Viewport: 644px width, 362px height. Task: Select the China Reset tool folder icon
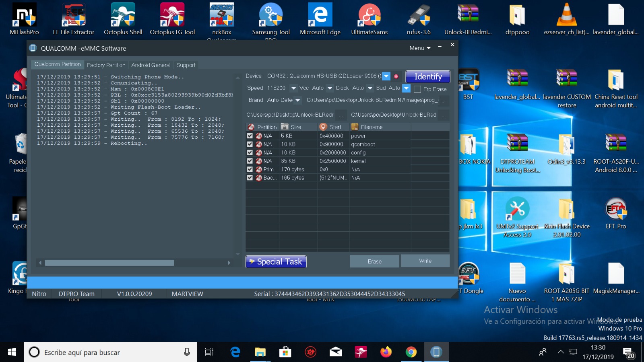click(x=616, y=88)
